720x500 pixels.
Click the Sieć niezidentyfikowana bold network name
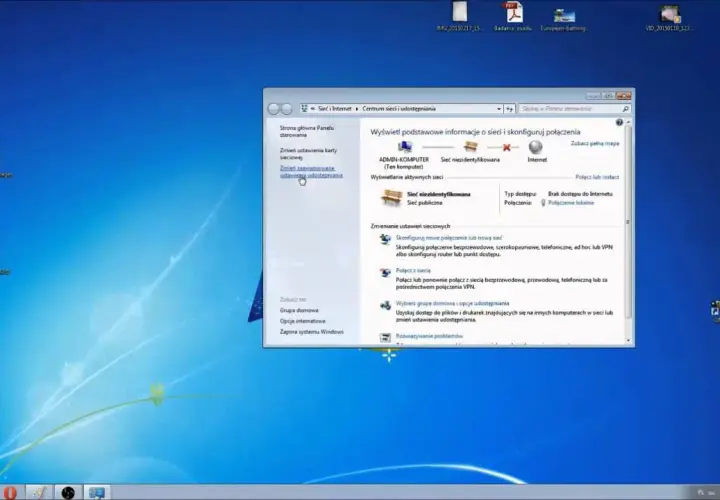(439, 194)
